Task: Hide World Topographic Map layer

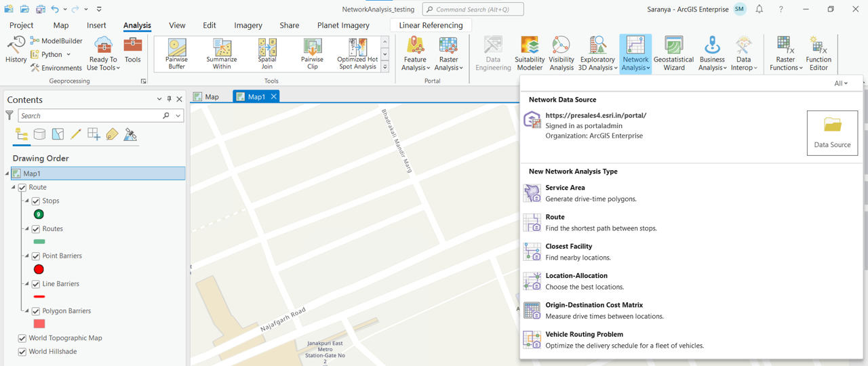Action: [22, 338]
